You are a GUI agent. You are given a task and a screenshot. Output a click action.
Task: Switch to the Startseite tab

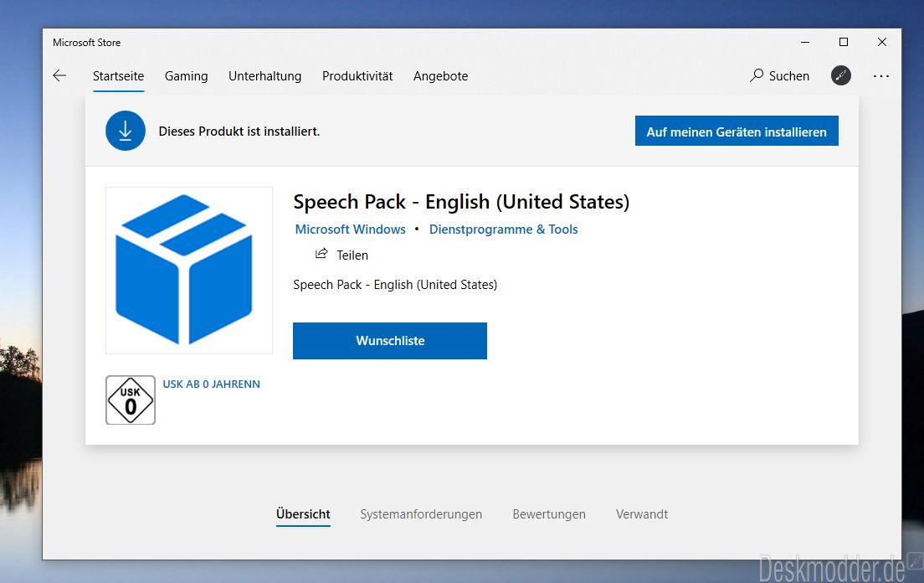[x=119, y=76]
